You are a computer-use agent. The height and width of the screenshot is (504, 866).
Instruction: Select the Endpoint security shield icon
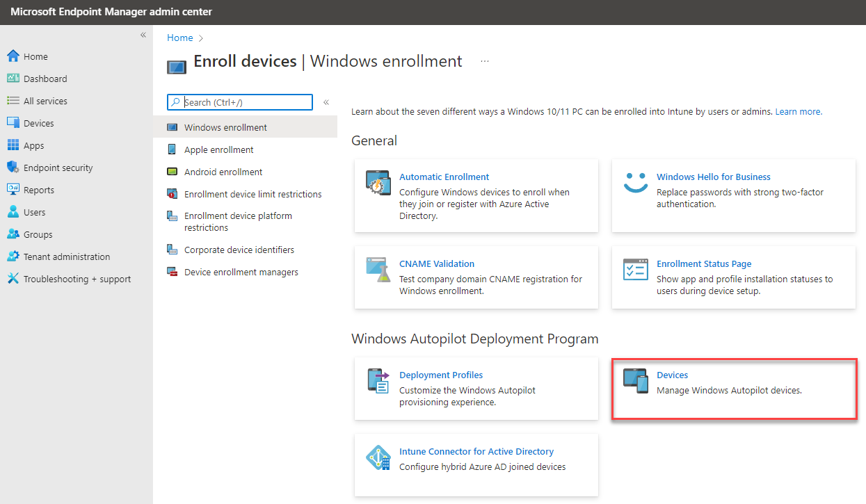pyautogui.click(x=14, y=167)
